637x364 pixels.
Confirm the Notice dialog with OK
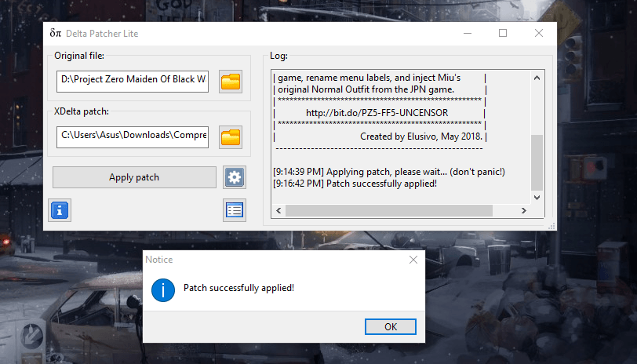tap(391, 326)
